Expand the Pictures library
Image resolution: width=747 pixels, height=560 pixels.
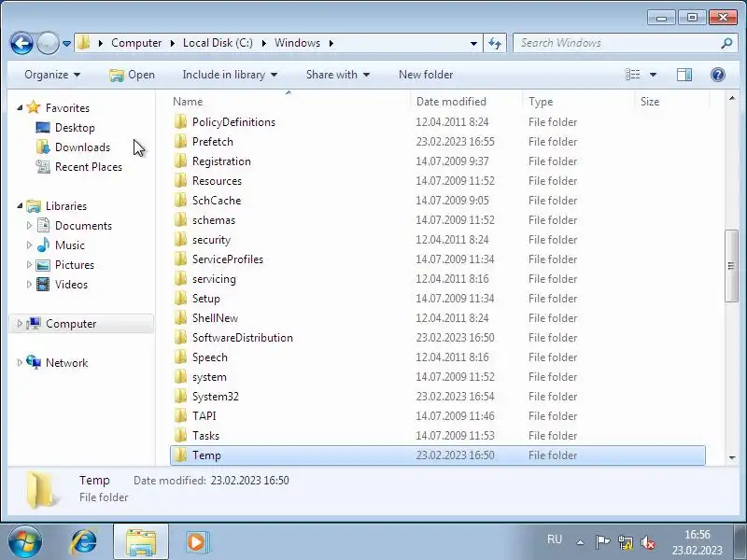(29, 265)
